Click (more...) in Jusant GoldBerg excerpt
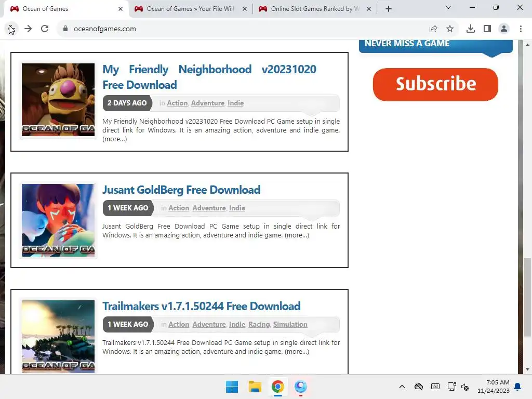Image resolution: width=532 pixels, height=399 pixels. tap(297, 235)
